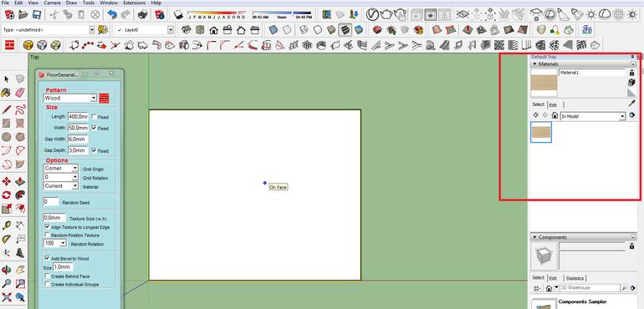The width and height of the screenshot is (644, 309).
Task: Switch to Iso view icon
Action: click(x=187, y=30)
